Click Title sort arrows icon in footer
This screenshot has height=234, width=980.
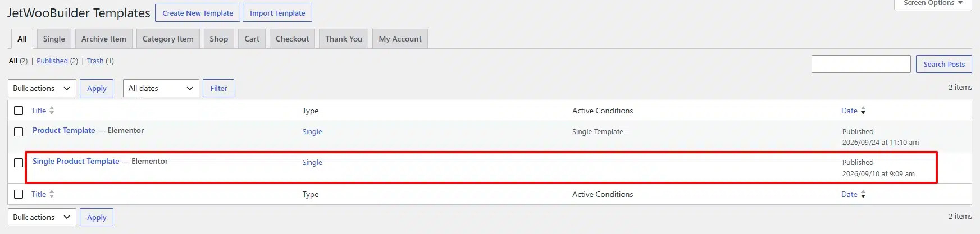(x=52, y=194)
